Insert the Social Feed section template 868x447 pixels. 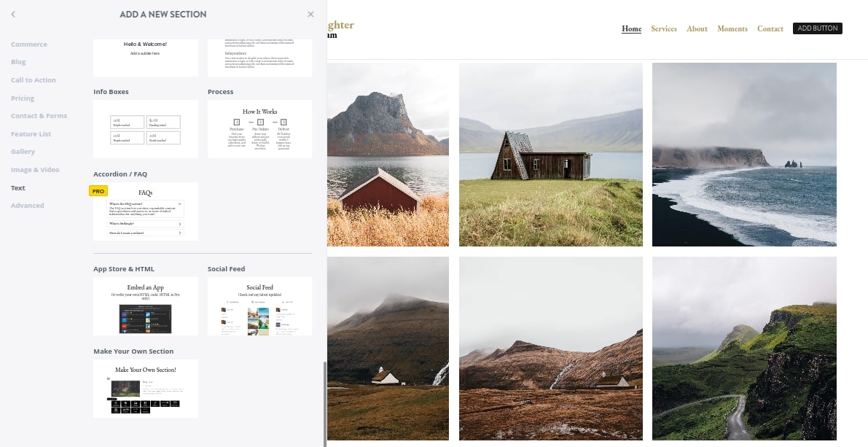click(x=259, y=306)
